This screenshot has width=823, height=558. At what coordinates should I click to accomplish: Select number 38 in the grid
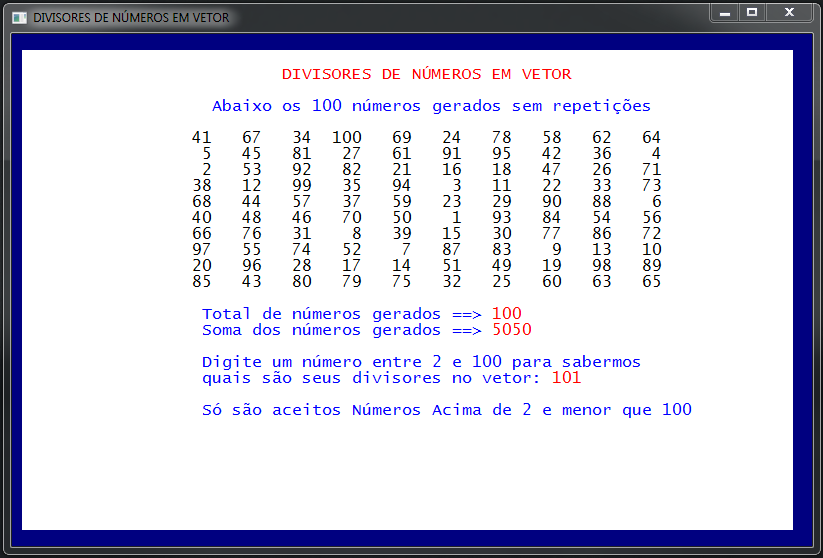coord(202,186)
